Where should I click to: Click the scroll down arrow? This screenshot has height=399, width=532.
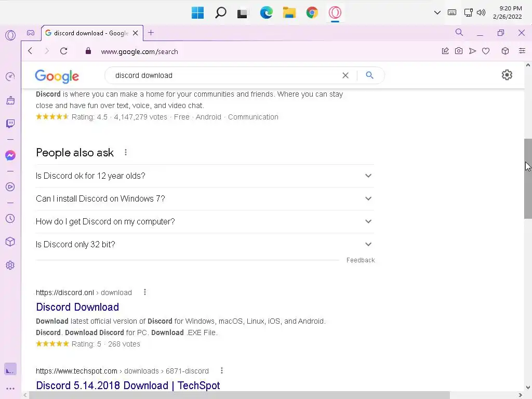[x=528, y=387]
